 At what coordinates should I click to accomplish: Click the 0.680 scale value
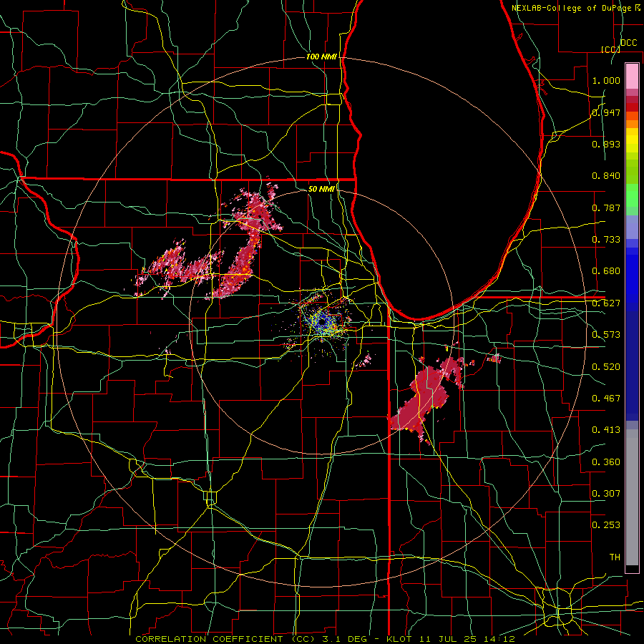pyautogui.click(x=606, y=271)
